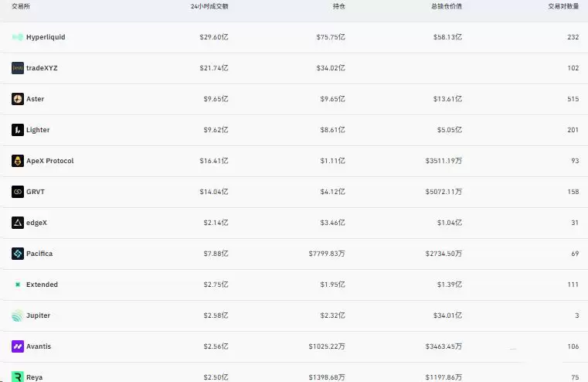Screen dimensions: 588x382
Task: Select the Aster exchange logo
Action: [x=18, y=99]
